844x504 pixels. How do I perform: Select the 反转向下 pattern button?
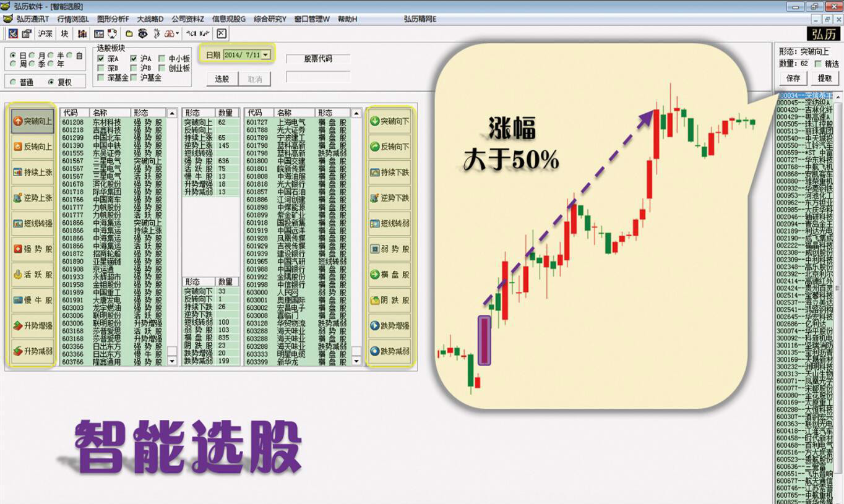click(389, 147)
